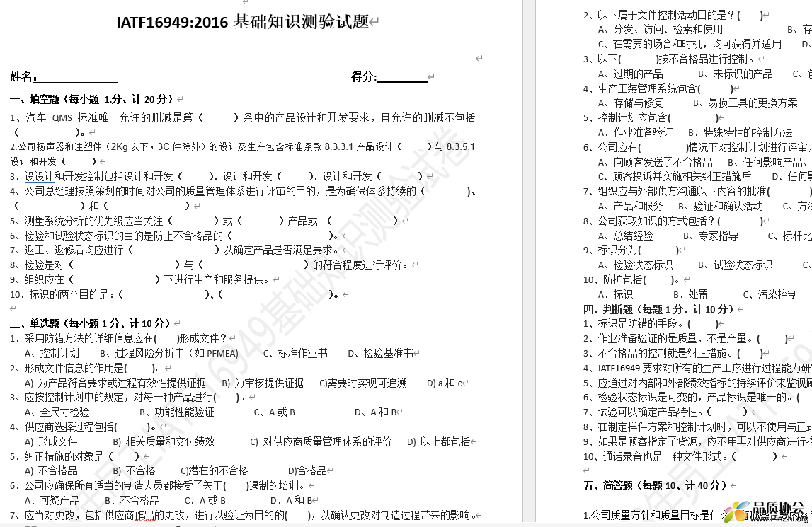Click question "1、采用防错方法的详细信息应在"

click(119, 339)
